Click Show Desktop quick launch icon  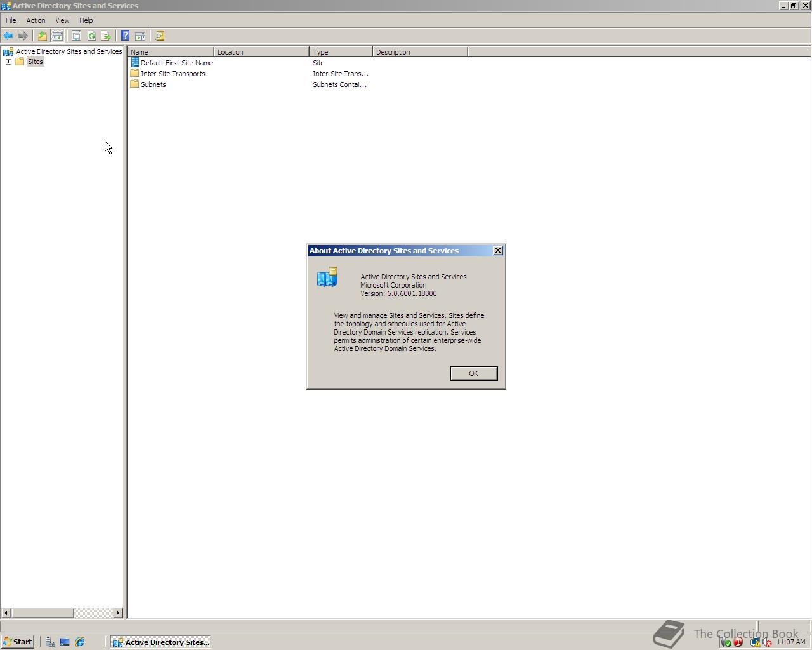tap(65, 642)
